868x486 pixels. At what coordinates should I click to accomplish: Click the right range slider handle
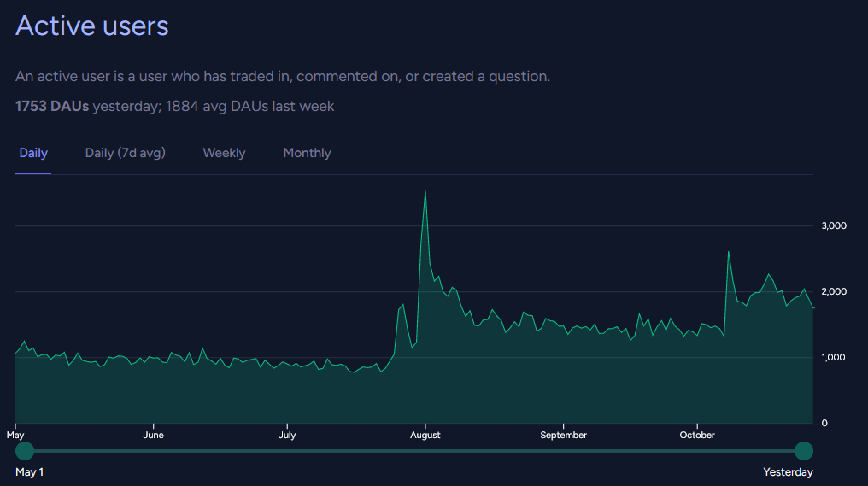pos(804,451)
